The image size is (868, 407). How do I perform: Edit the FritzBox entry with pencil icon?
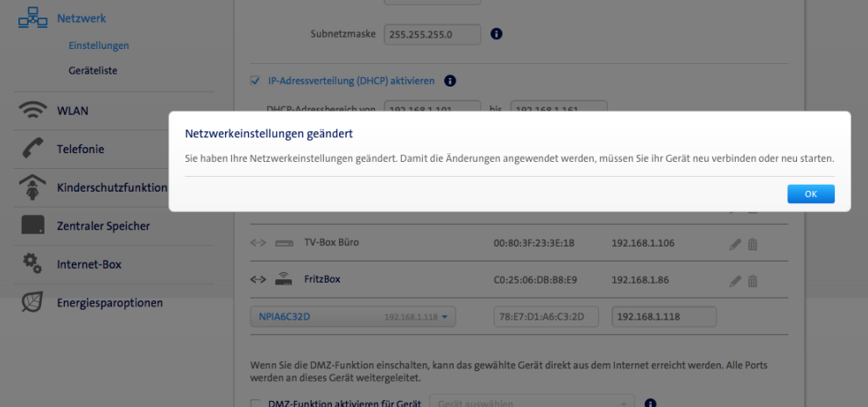click(x=735, y=281)
